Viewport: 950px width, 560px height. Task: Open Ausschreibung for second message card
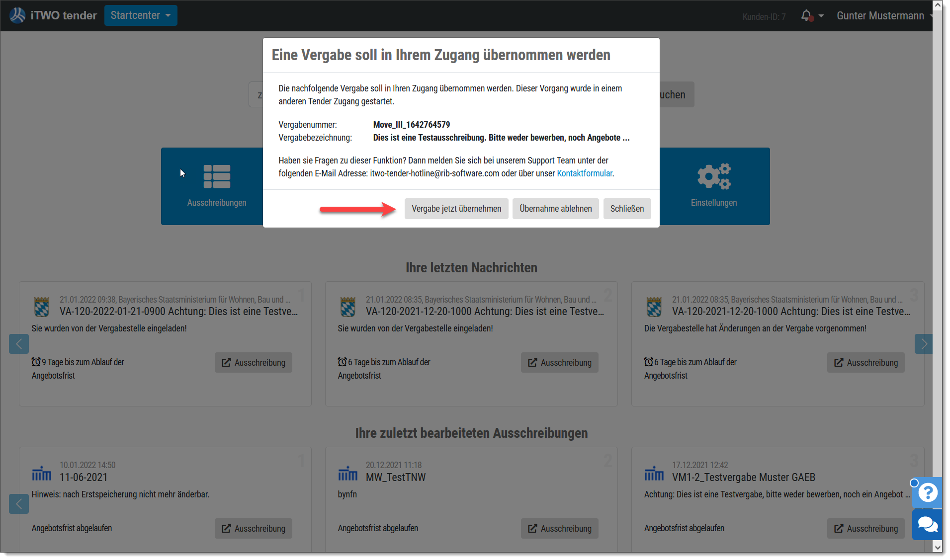(x=560, y=363)
